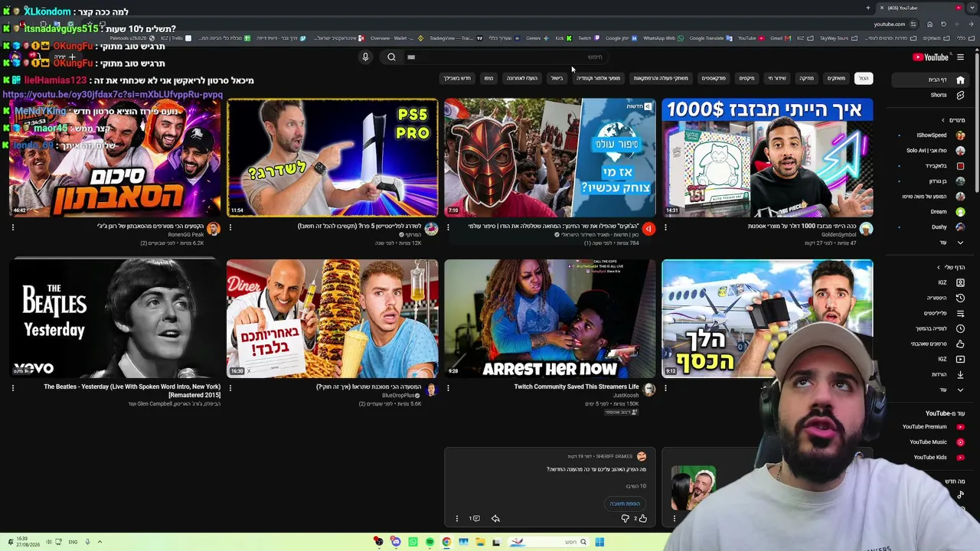Viewport: 980px width, 551px height.
Task: Expand the 'הדף שלי' section header
Action: (951, 267)
